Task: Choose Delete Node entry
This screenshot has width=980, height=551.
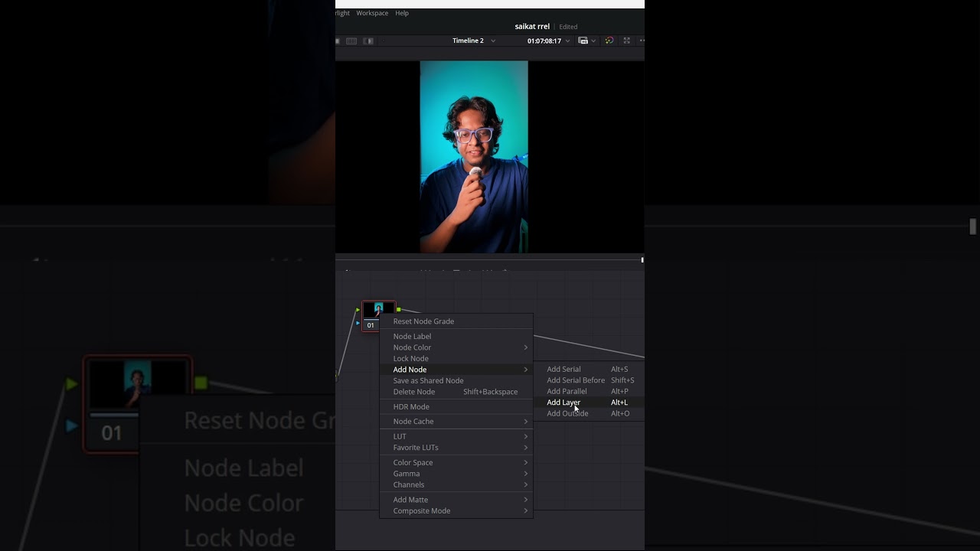Action: coord(456,392)
